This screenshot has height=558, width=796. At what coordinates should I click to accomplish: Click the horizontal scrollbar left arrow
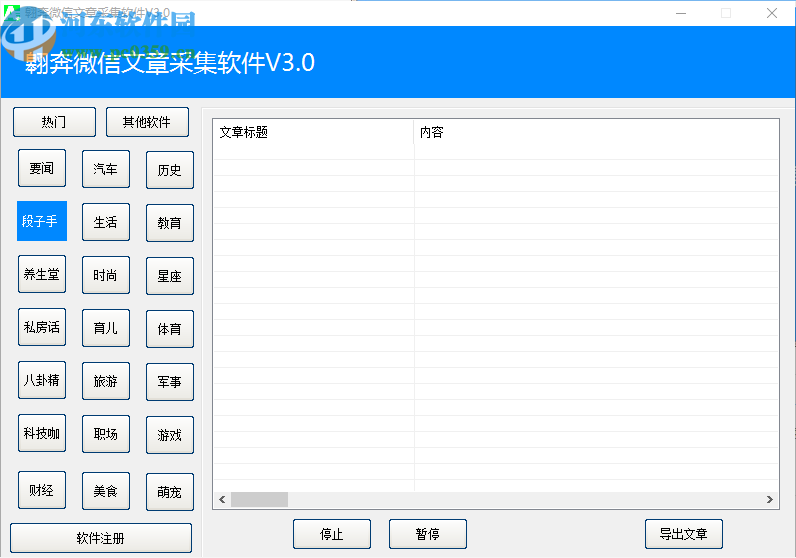[x=222, y=500]
